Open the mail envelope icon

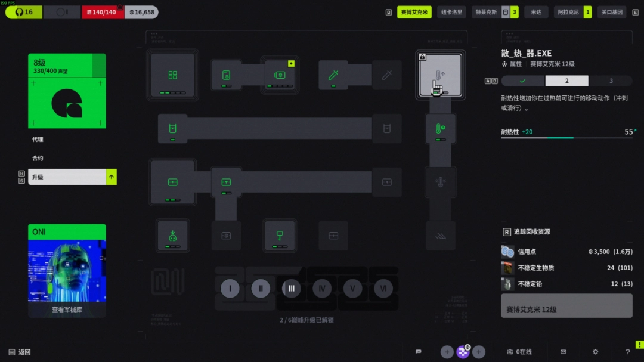(563, 352)
